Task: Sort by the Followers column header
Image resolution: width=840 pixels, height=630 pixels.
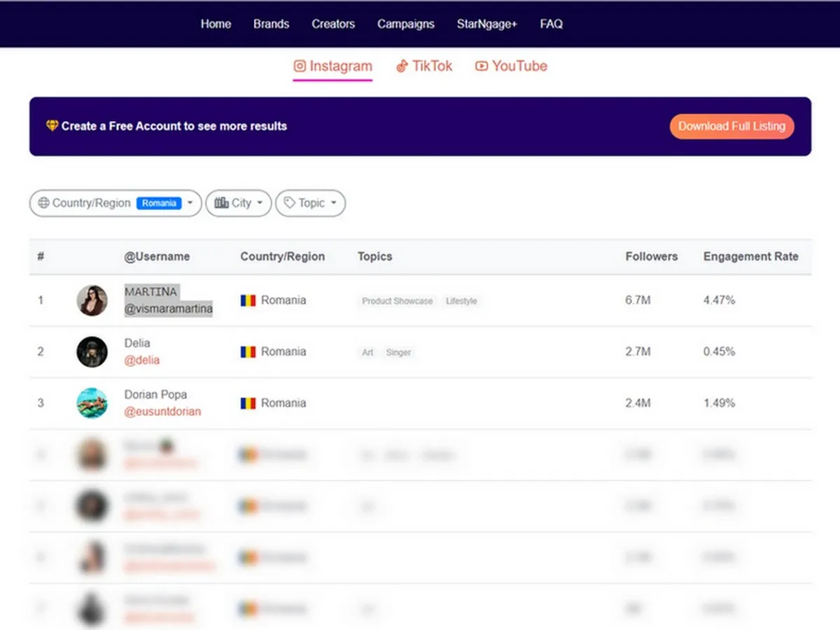Action: 651,256
